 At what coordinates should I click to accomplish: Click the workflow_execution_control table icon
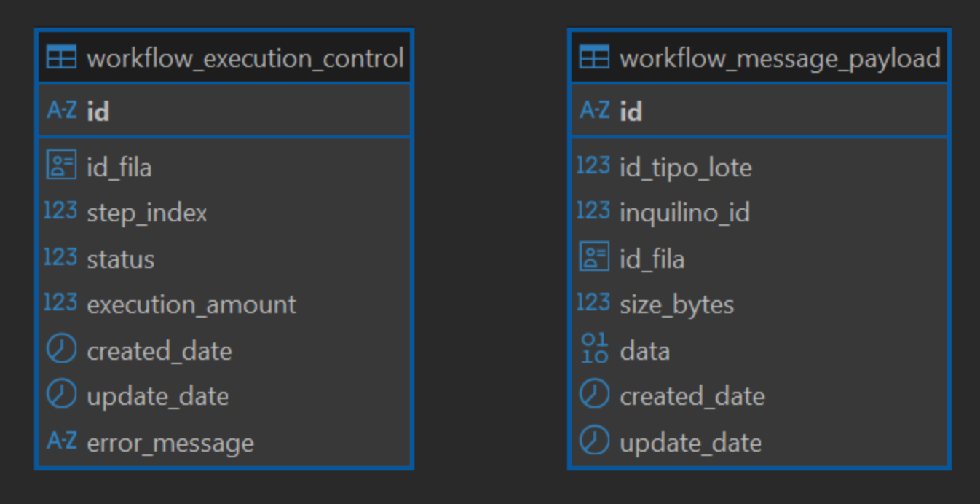pyautogui.click(x=61, y=58)
